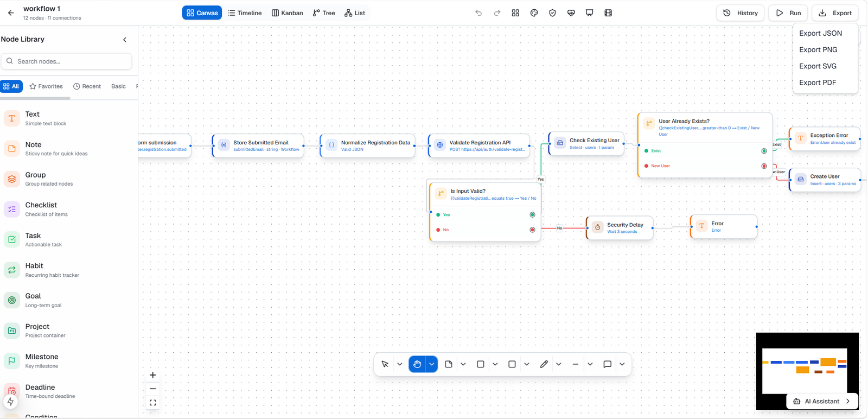868x419 pixels.
Task: Click the red No output port on Is Input Valid
Action: click(532, 230)
